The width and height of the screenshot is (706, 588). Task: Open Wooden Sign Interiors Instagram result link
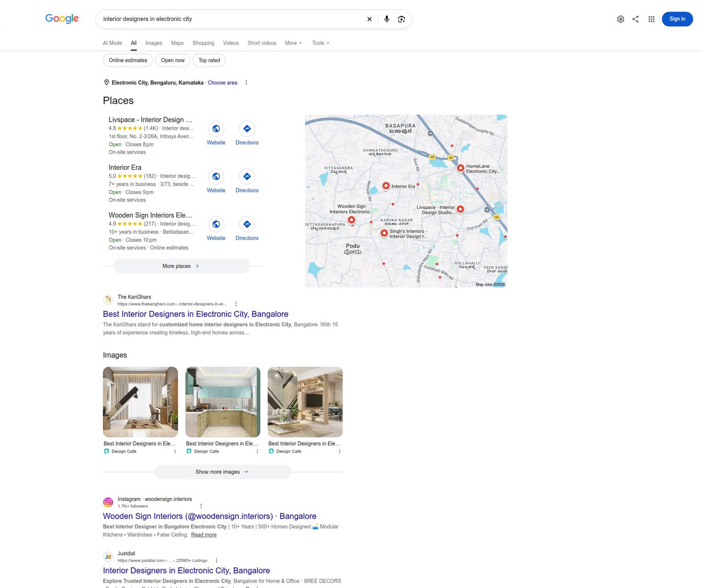coord(210,516)
